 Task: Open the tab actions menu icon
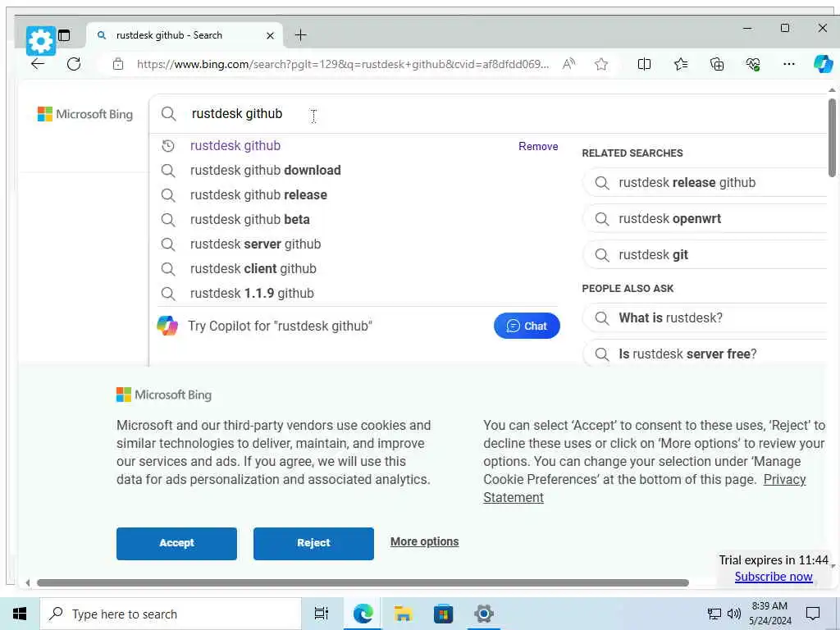click(x=64, y=35)
